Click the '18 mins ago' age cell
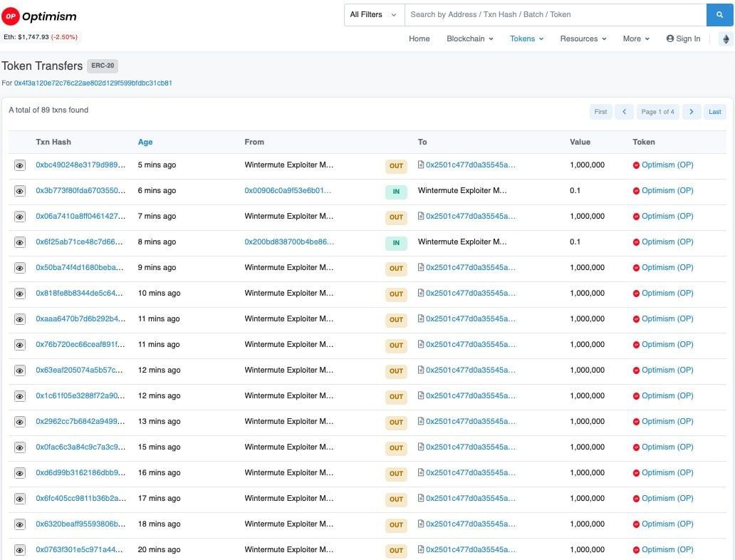Image resolution: width=735 pixels, height=560 pixels. pyautogui.click(x=159, y=524)
